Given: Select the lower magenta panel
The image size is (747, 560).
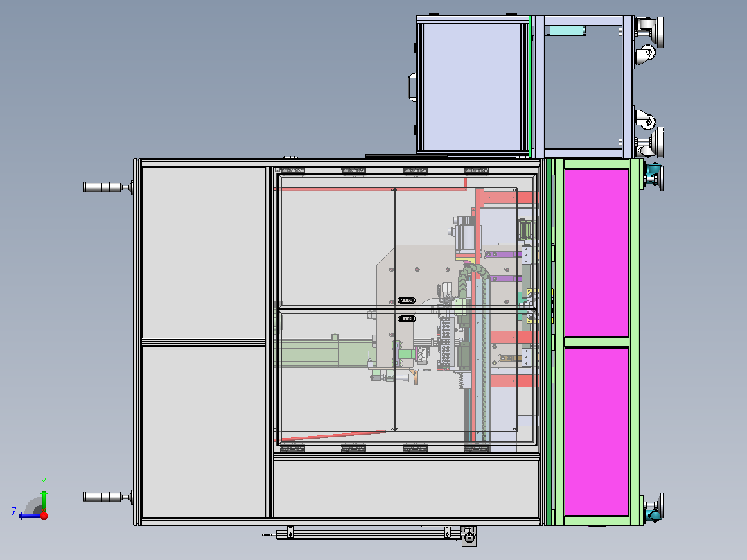Looking at the screenshot, I should [x=596, y=431].
